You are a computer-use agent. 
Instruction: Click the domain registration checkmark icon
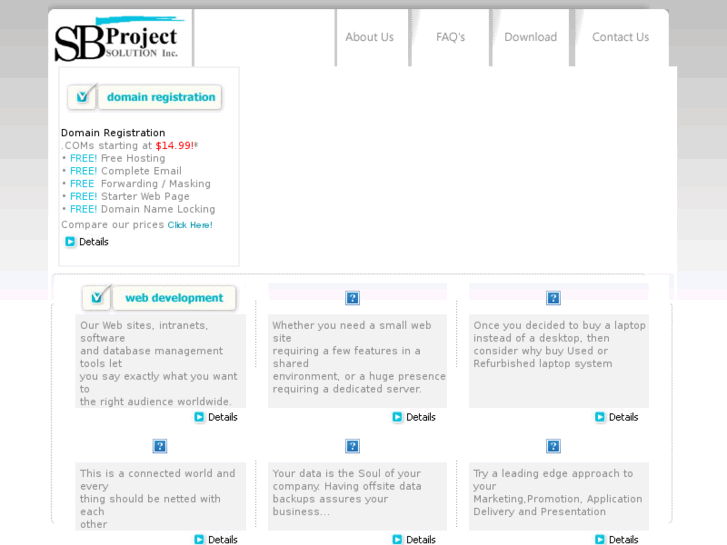(83, 96)
